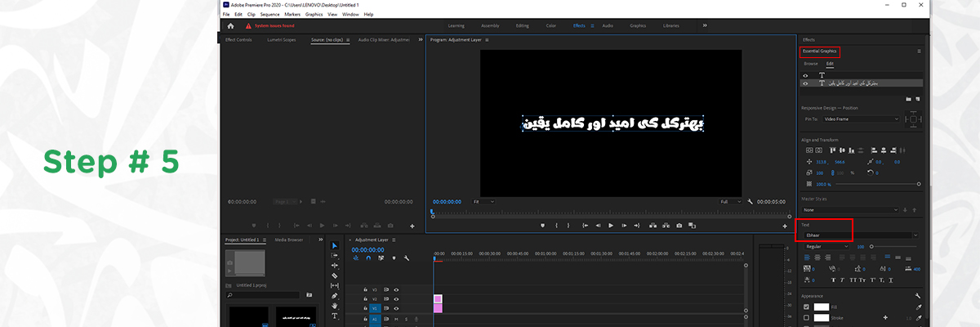Open the Full playback resolution dropdown
The width and height of the screenshot is (980, 327).
click(730, 201)
